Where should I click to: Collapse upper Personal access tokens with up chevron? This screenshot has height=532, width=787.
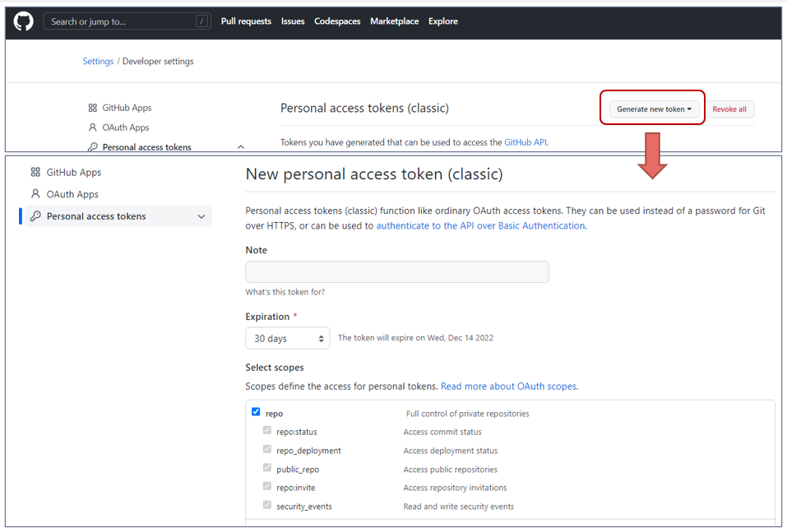241,147
